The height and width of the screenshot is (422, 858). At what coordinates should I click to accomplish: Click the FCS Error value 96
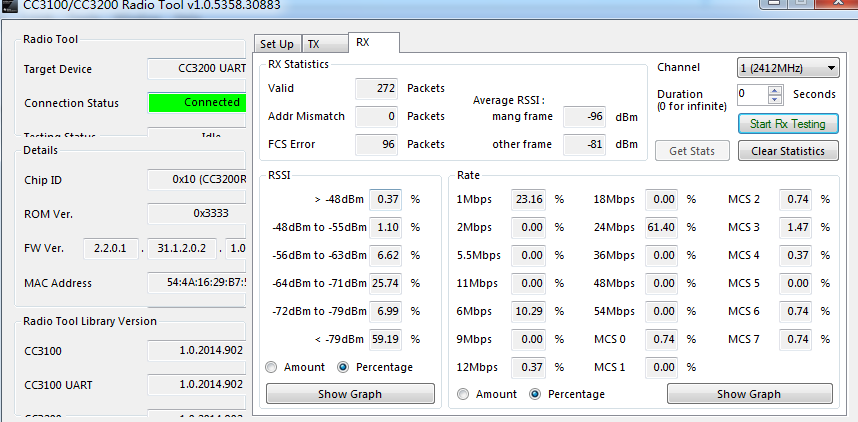(x=376, y=144)
